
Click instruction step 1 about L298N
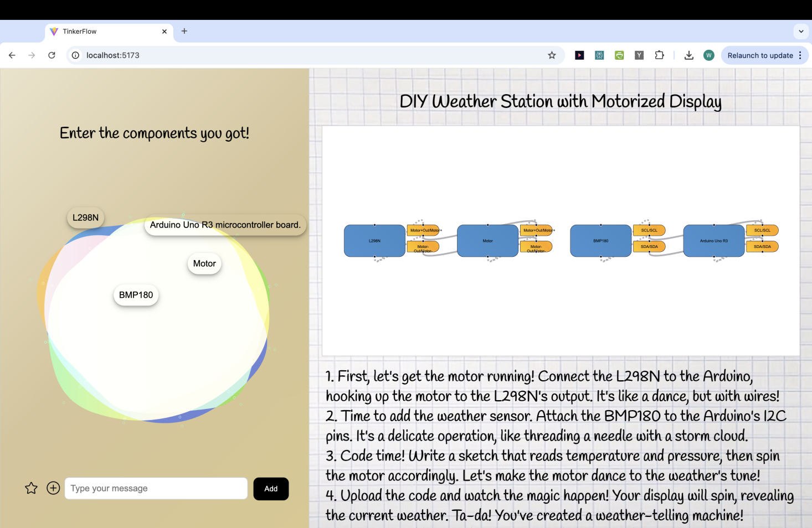pos(552,386)
